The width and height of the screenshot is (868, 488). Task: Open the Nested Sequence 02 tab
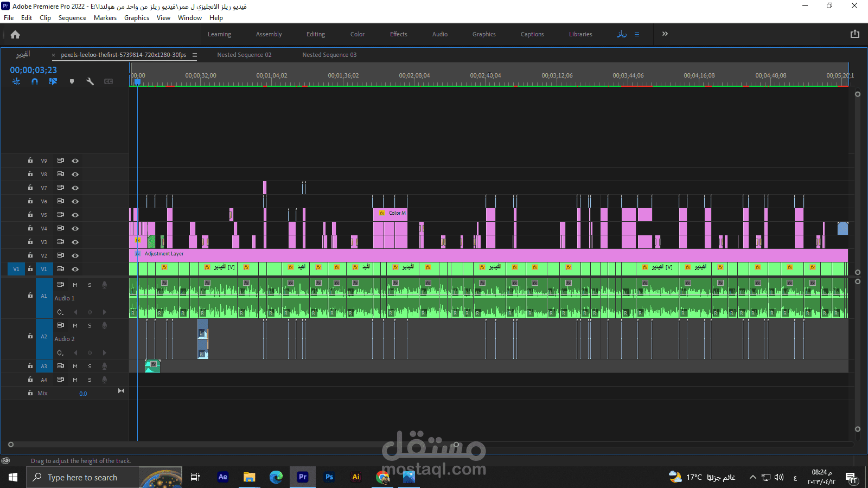244,55
